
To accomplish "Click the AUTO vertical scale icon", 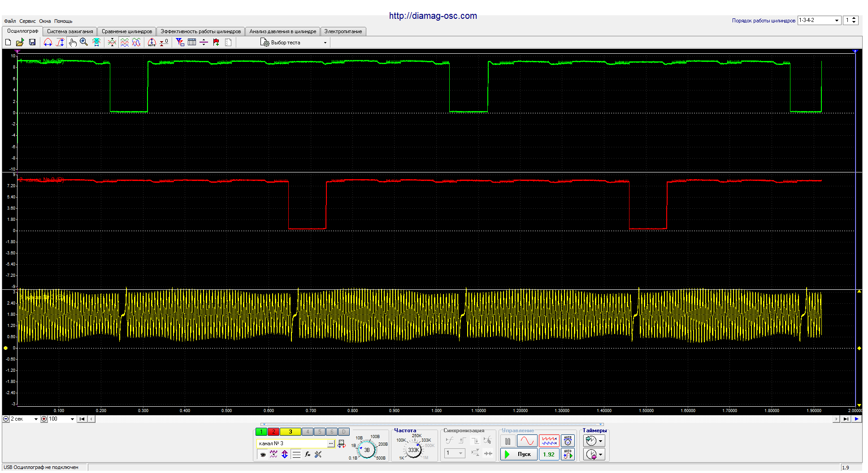I will 152,42.
